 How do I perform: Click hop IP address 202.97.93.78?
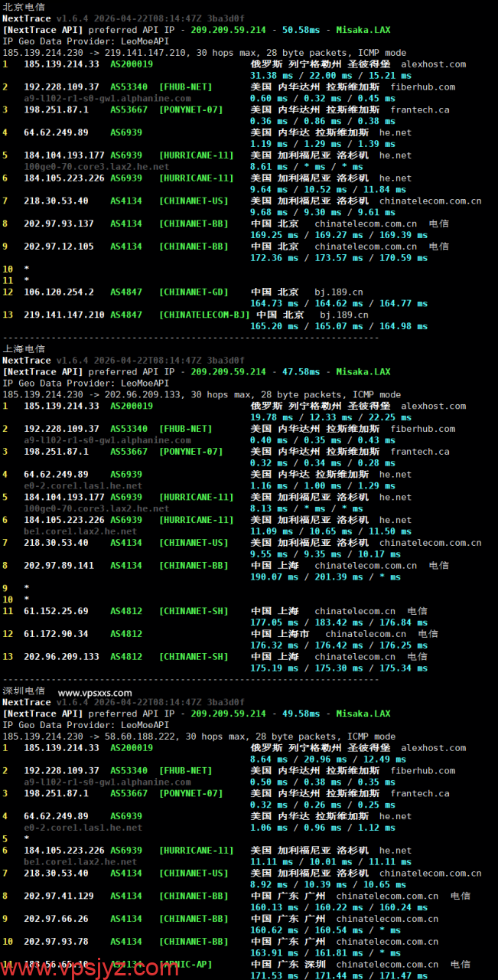[56, 942]
